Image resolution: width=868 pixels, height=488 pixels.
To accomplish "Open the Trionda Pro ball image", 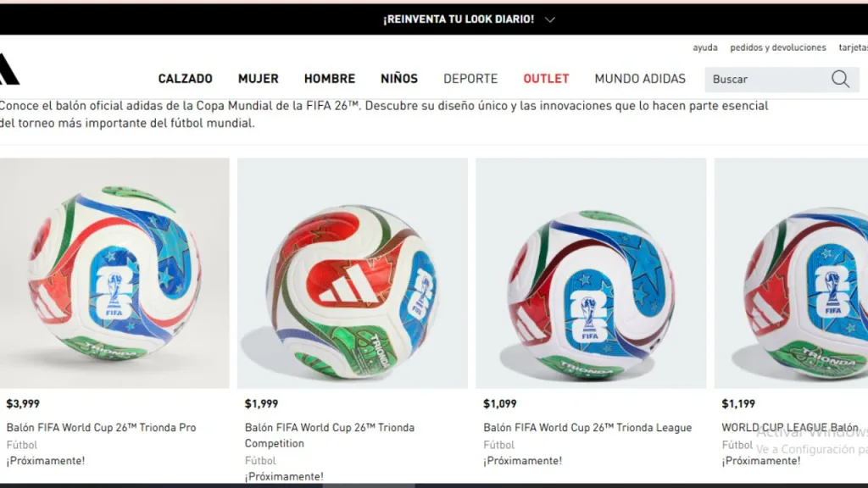I will pyautogui.click(x=114, y=274).
